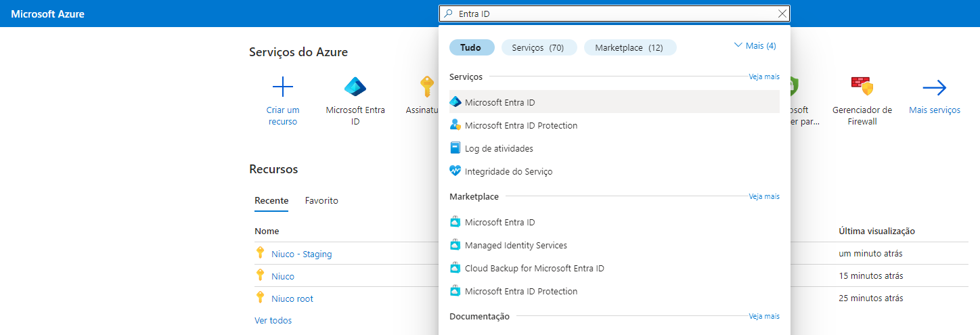Click the Integridade do Serviço heart icon

click(x=455, y=171)
